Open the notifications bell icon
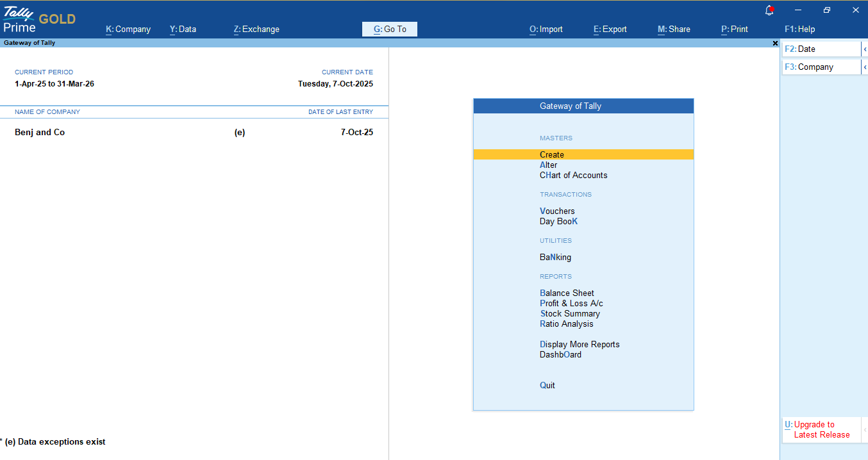 [x=769, y=10]
